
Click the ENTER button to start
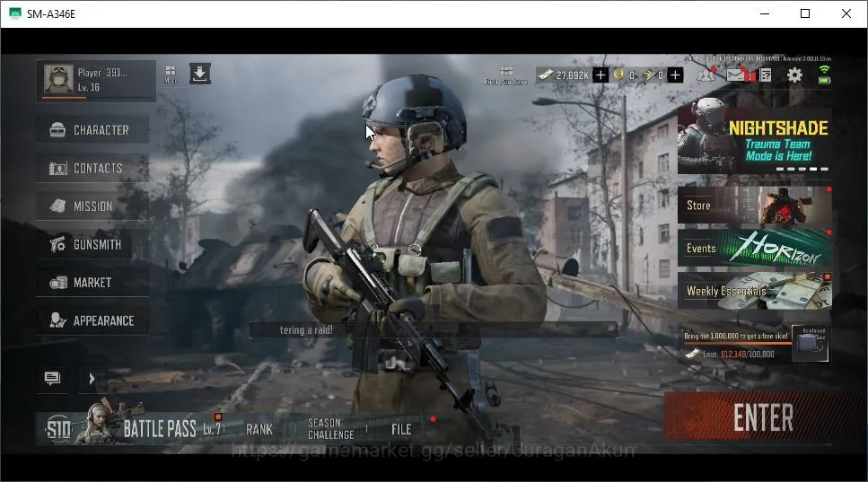(x=765, y=417)
